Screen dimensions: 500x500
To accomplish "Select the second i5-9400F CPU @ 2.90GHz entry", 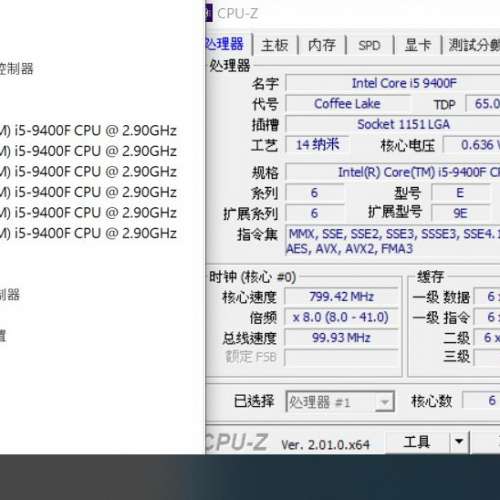I will 88,151.
